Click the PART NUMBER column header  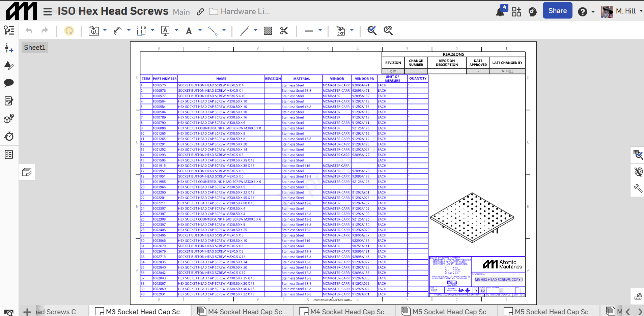point(165,79)
